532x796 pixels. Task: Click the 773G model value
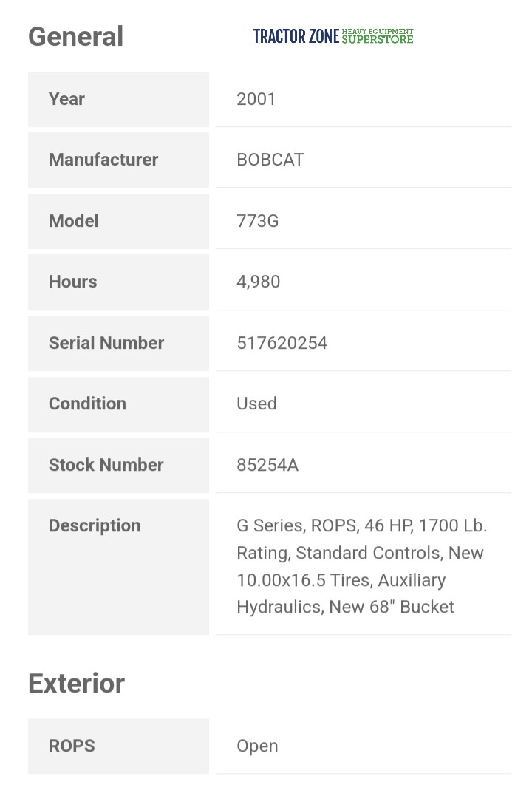(x=257, y=221)
